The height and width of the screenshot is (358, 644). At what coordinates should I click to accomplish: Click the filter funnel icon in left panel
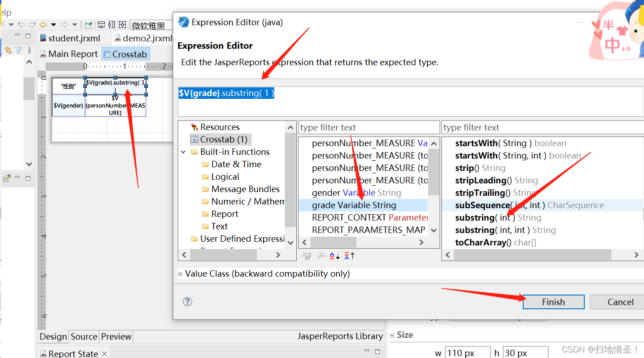click(x=18, y=50)
